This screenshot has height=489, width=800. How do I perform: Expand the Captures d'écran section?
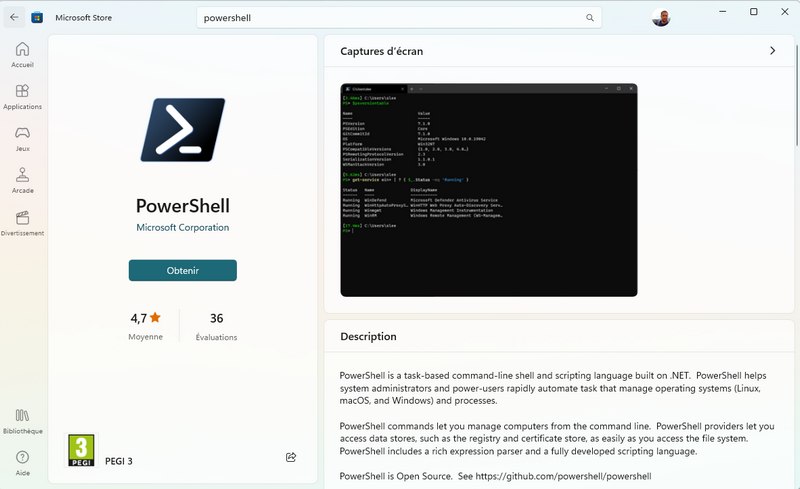(772, 51)
